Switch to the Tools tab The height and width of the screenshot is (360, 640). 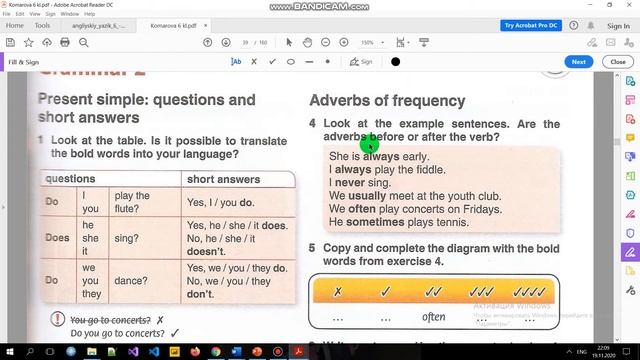click(42, 25)
